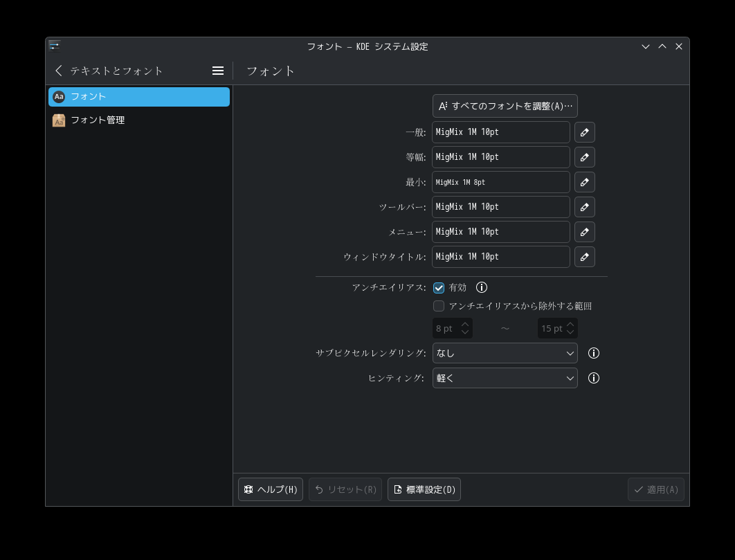Click the edit pencil for 一般 font
735x560 pixels.
click(x=585, y=132)
